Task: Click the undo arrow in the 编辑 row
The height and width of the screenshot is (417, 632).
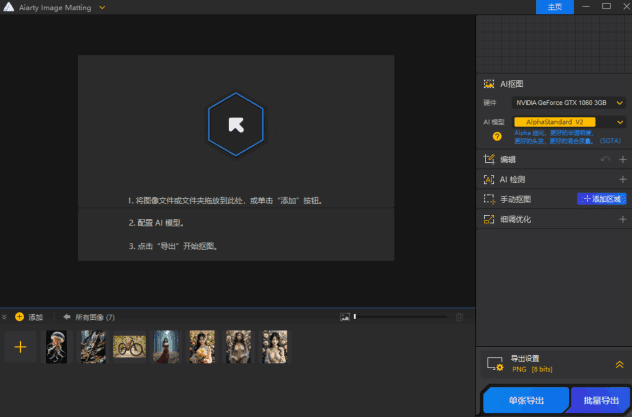Action: (605, 159)
